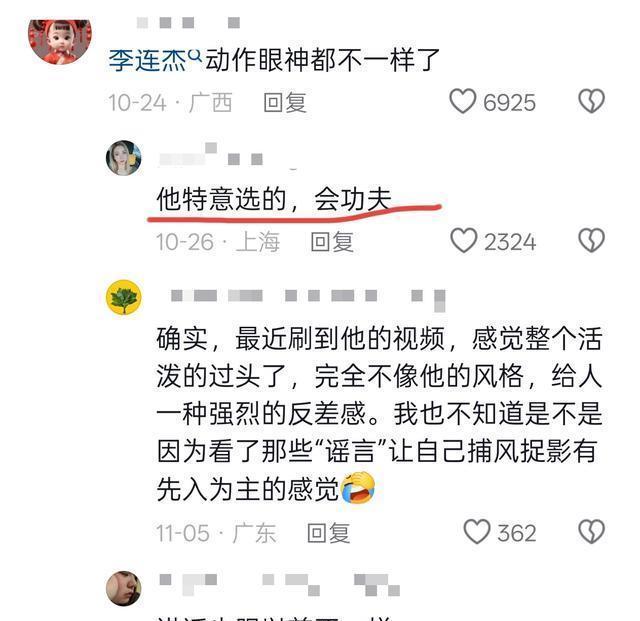The width and height of the screenshot is (640, 621).
Task: Open the red doll avatar profile
Action: click(x=60, y=40)
